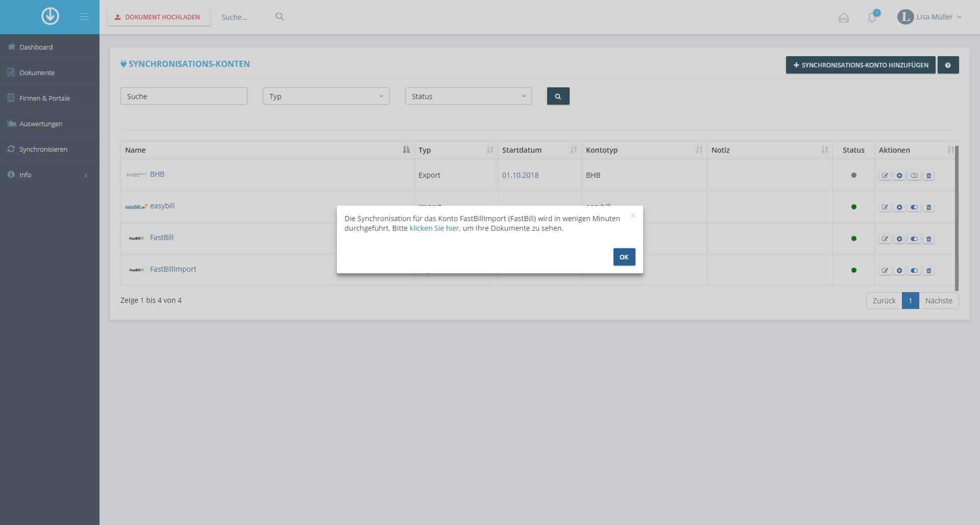Follow the 'klicken Sie hier' link
Image resolution: width=980 pixels, height=525 pixels.
434,228
